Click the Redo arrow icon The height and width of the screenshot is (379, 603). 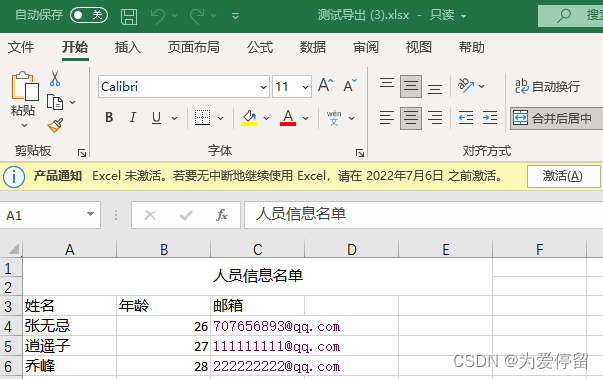point(197,16)
